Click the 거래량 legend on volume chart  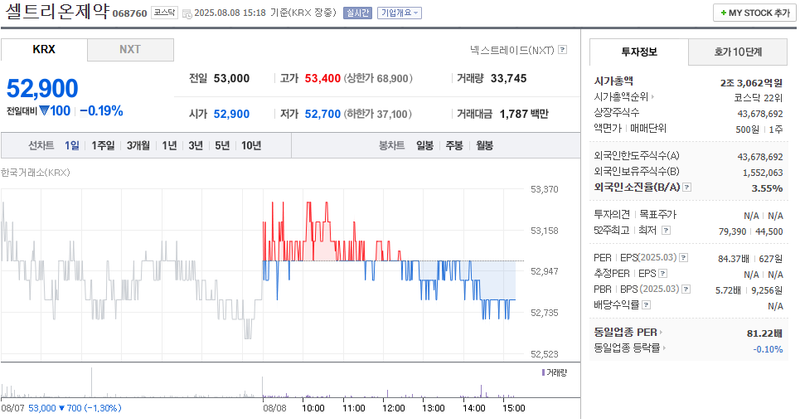click(554, 373)
